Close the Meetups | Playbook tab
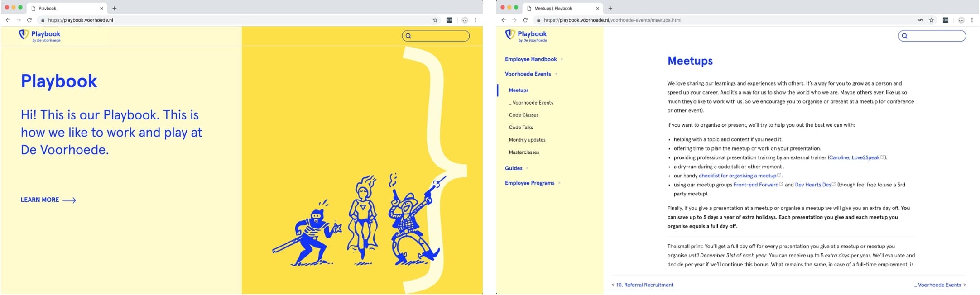This screenshot has width=980, height=295. (x=597, y=8)
